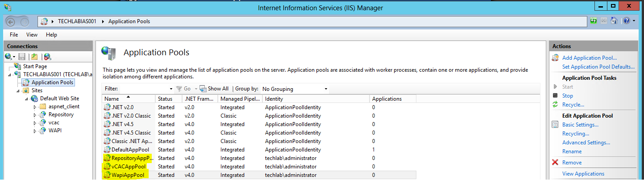
Task: Click the vCACAppPool row icon
Action: pos(107,167)
